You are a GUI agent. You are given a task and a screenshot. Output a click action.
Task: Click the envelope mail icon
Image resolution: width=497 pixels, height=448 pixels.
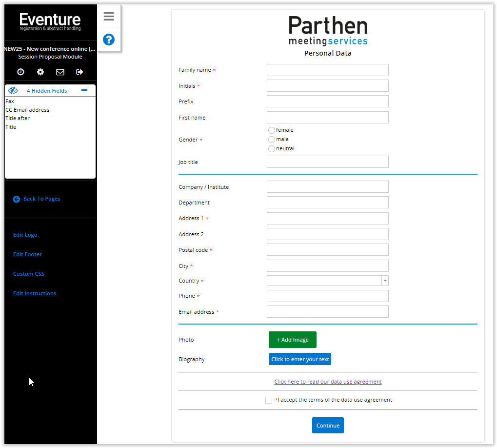coord(60,72)
